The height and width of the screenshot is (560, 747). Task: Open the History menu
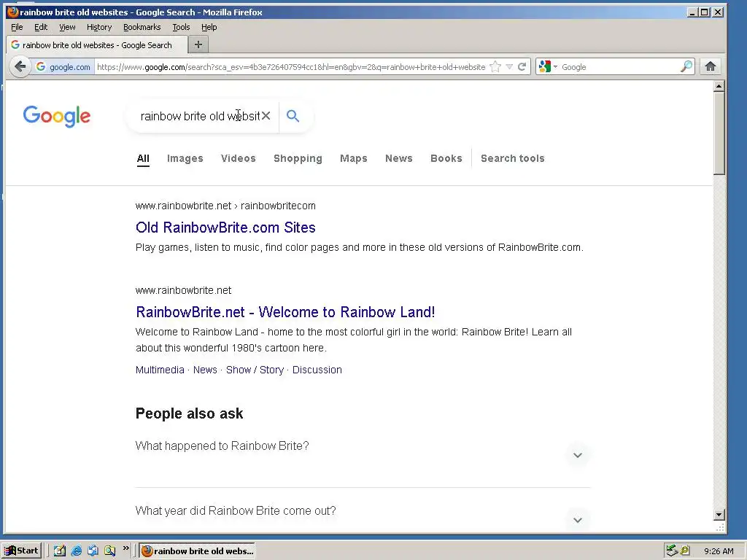pyautogui.click(x=99, y=27)
